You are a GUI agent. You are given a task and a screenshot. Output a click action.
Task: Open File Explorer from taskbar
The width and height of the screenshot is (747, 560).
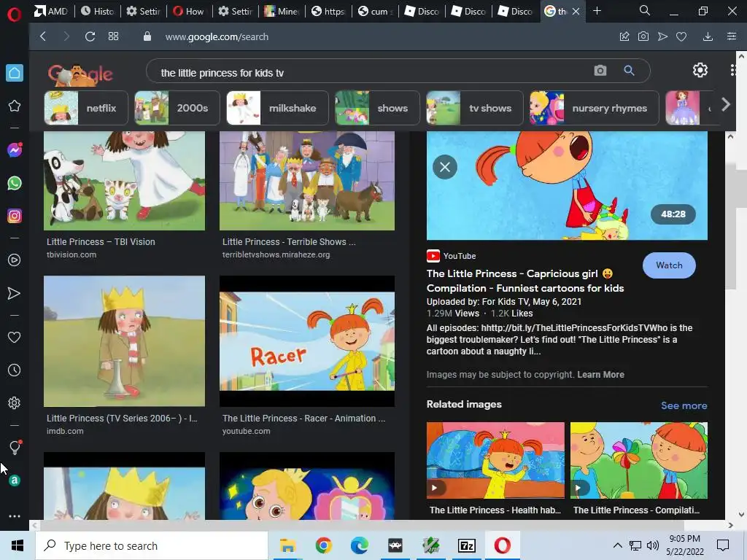tap(287, 545)
